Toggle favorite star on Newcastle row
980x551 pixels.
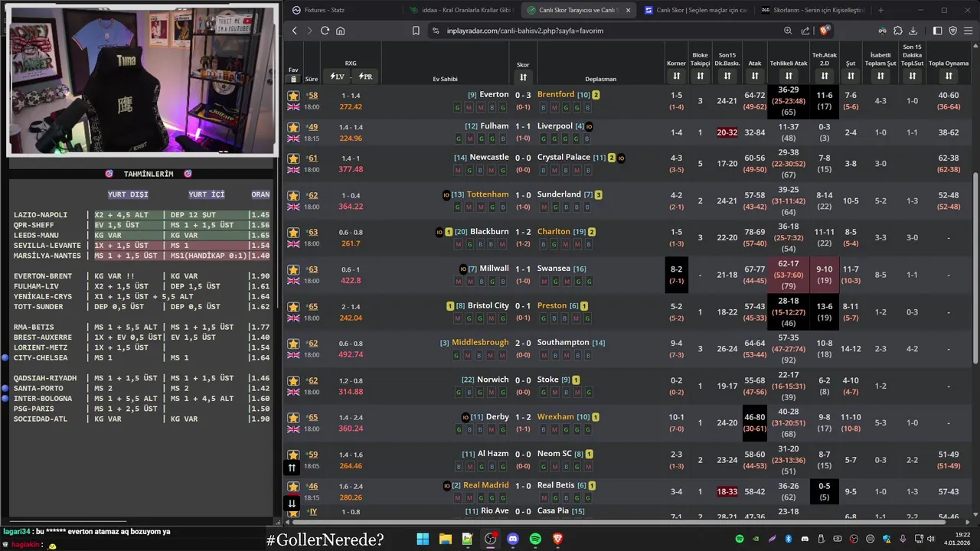[x=293, y=158]
